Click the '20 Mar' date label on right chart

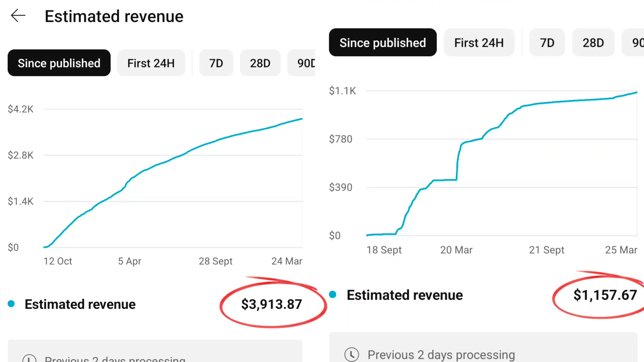456,250
